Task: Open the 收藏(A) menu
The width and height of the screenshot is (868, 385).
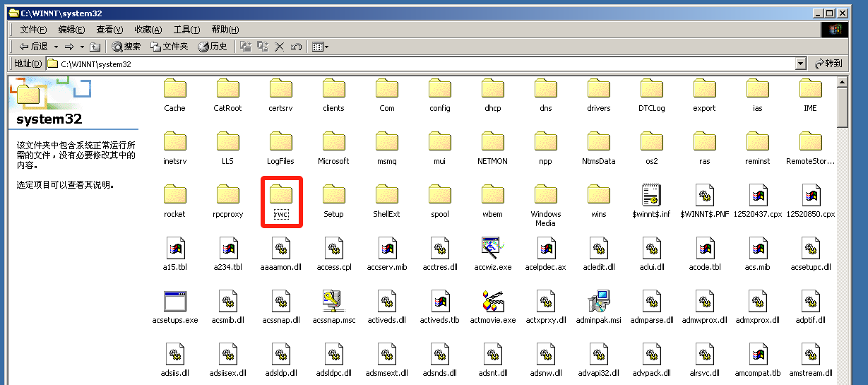Action: [x=148, y=30]
